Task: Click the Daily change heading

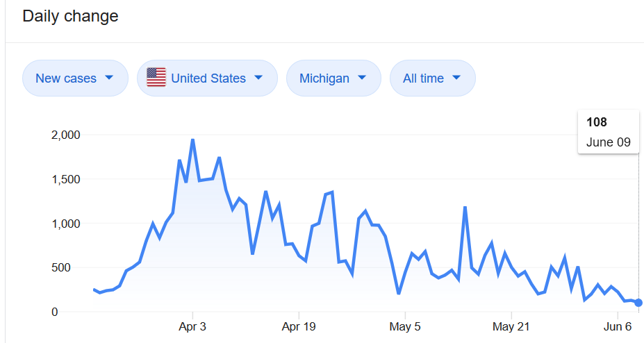Action: (x=70, y=16)
